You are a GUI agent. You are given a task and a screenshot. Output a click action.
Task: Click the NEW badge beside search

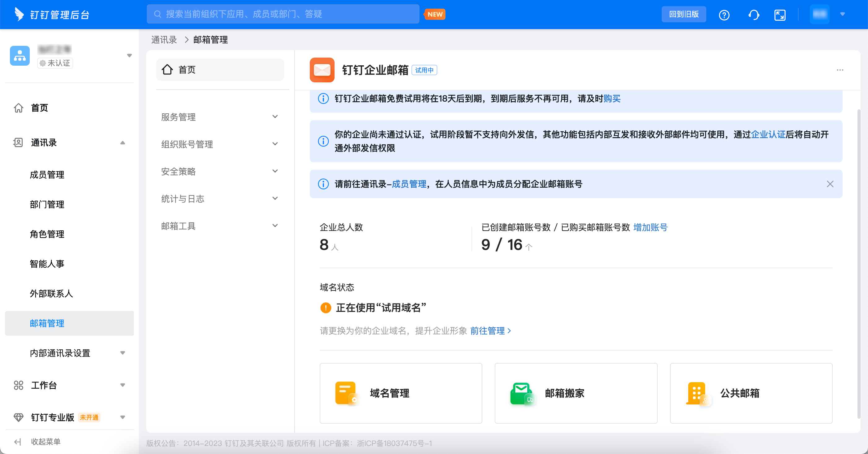(x=435, y=14)
